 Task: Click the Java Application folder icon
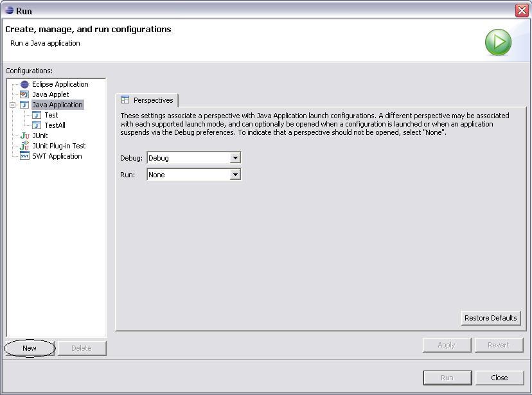[24, 105]
